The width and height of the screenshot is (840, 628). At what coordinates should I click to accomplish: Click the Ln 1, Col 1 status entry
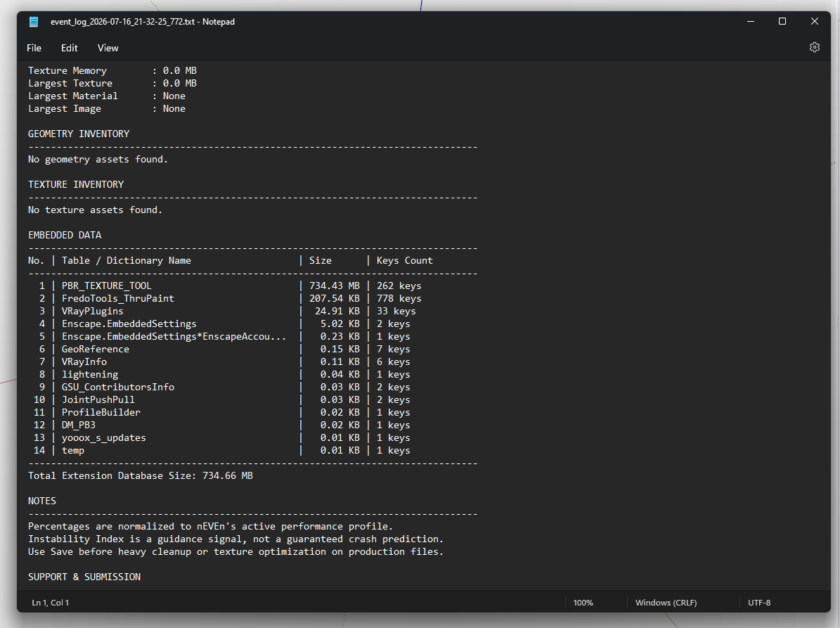pos(51,603)
